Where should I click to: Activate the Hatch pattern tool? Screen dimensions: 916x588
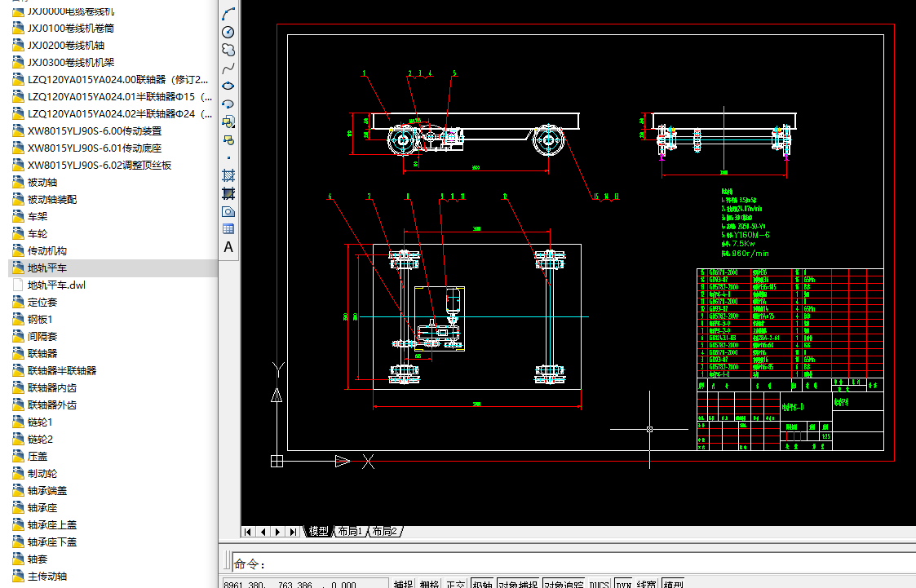coord(228,175)
